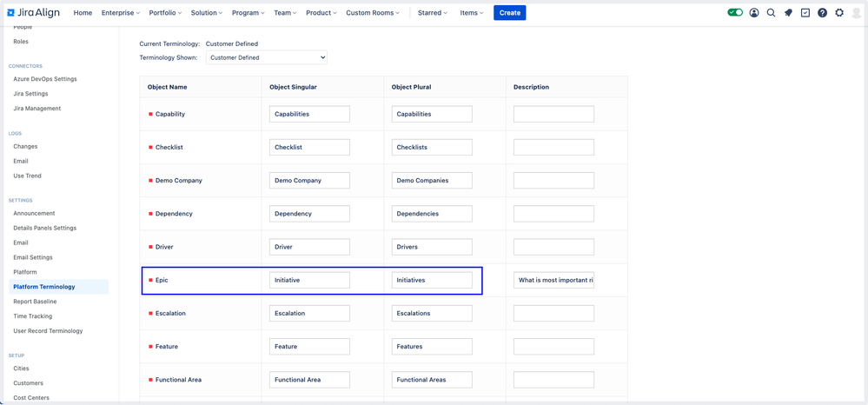Image resolution: width=868 pixels, height=405 pixels.
Task: Open Report Baseline in the sidebar
Action: [35, 302]
